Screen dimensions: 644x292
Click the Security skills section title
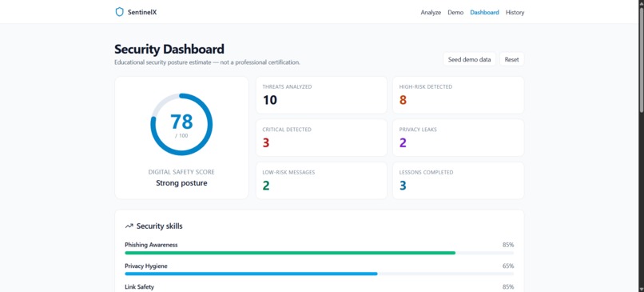click(159, 226)
